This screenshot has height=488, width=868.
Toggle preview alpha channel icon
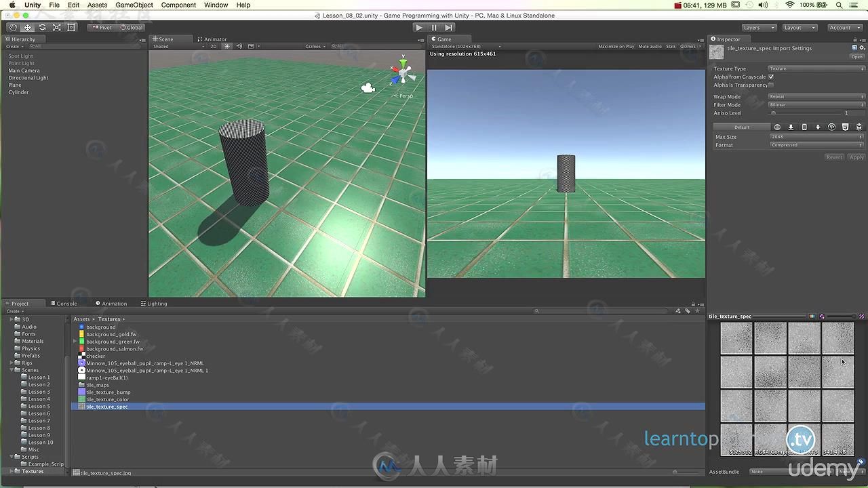pos(822,317)
